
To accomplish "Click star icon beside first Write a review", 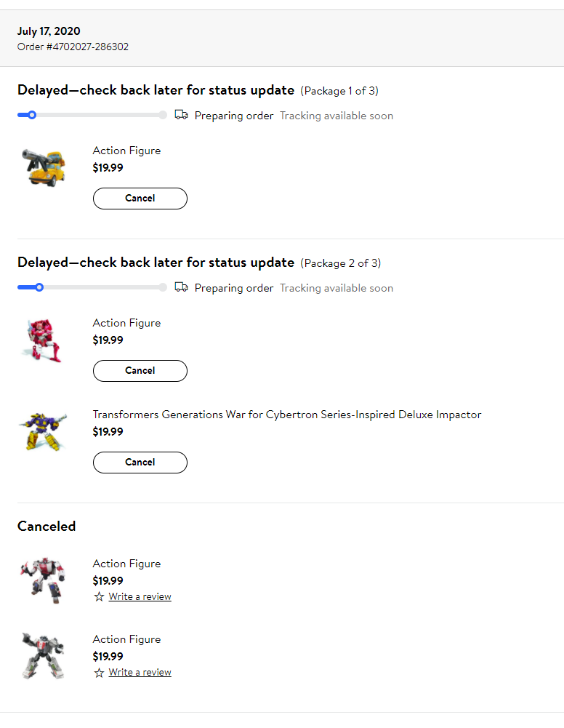I will (x=99, y=596).
